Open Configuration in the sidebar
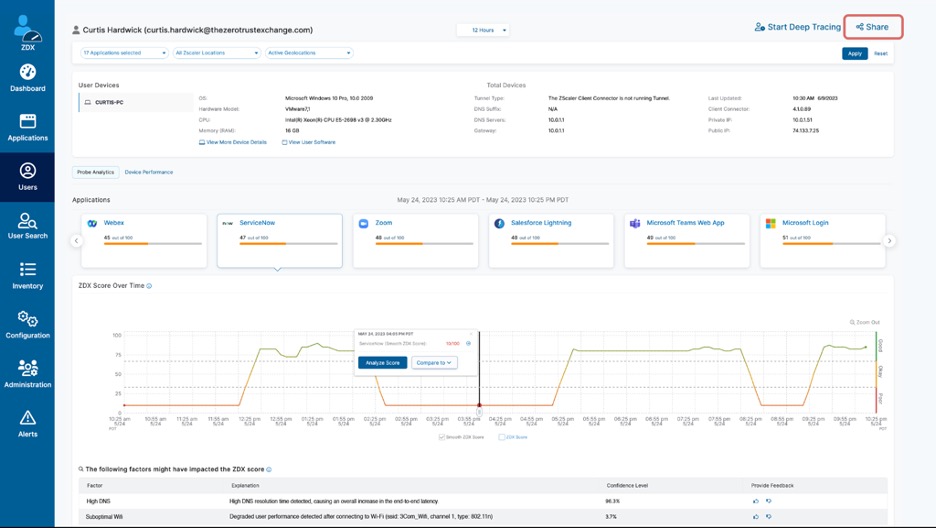The height and width of the screenshot is (528, 936). coord(27,325)
